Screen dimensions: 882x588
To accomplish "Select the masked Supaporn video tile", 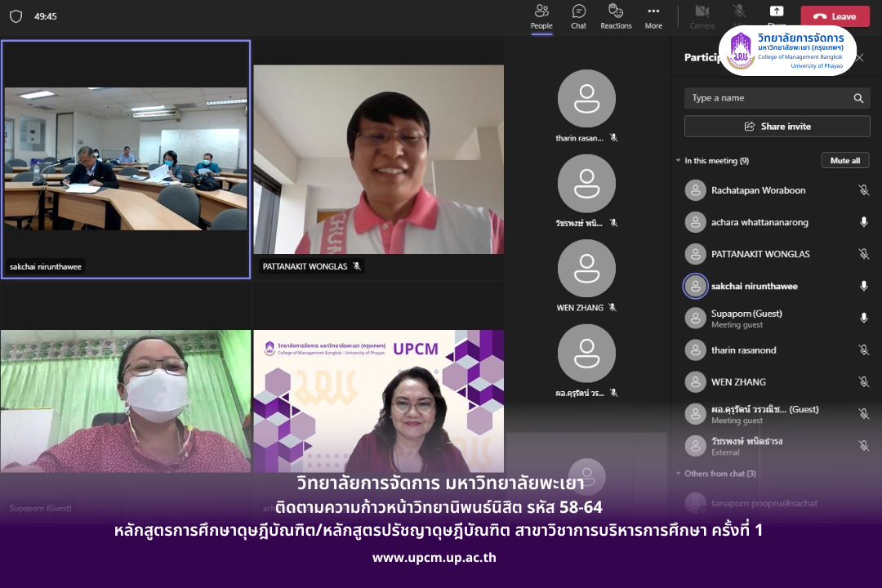I will tap(126, 401).
